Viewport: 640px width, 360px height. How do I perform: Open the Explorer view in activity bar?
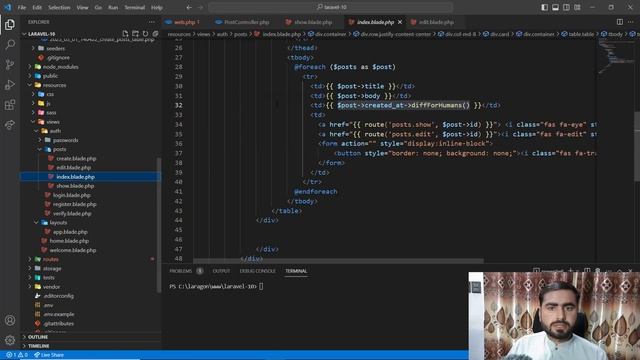tap(10, 25)
